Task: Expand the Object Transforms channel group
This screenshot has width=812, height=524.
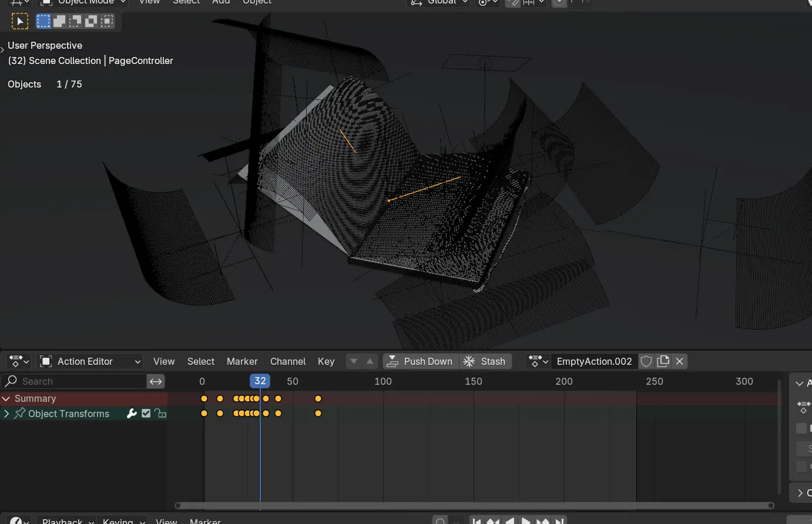Action: point(6,414)
